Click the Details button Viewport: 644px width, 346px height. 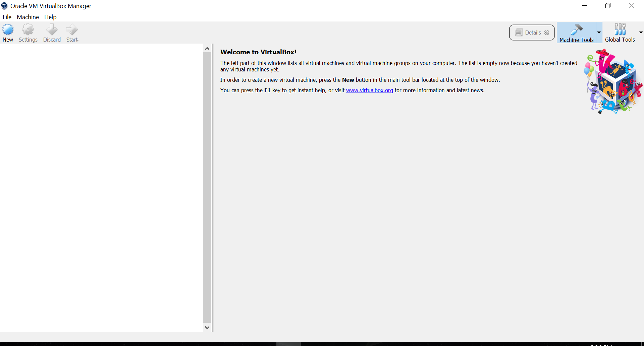coord(528,33)
